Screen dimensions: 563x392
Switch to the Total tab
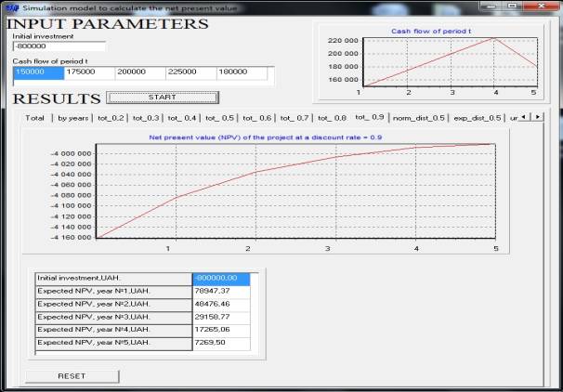35,118
